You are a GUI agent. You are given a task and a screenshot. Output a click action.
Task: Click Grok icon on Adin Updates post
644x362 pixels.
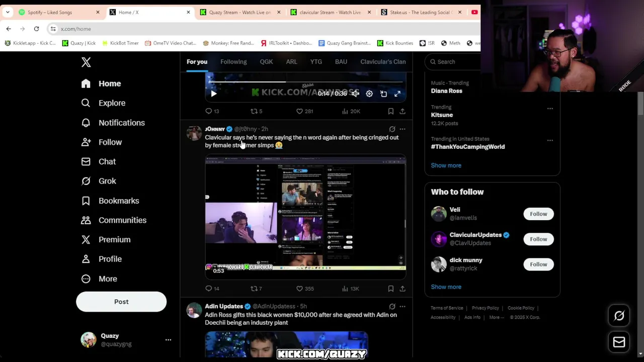pos(392,306)
